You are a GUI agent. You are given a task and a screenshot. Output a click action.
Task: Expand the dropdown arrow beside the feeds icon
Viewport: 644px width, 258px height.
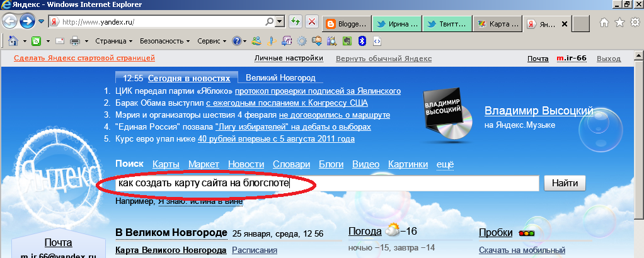(48, 42)
